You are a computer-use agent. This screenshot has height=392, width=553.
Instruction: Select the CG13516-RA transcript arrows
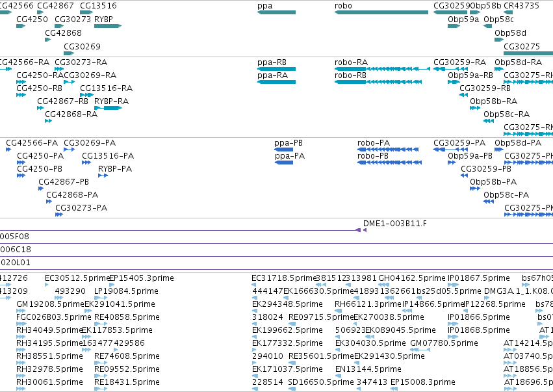87,94
